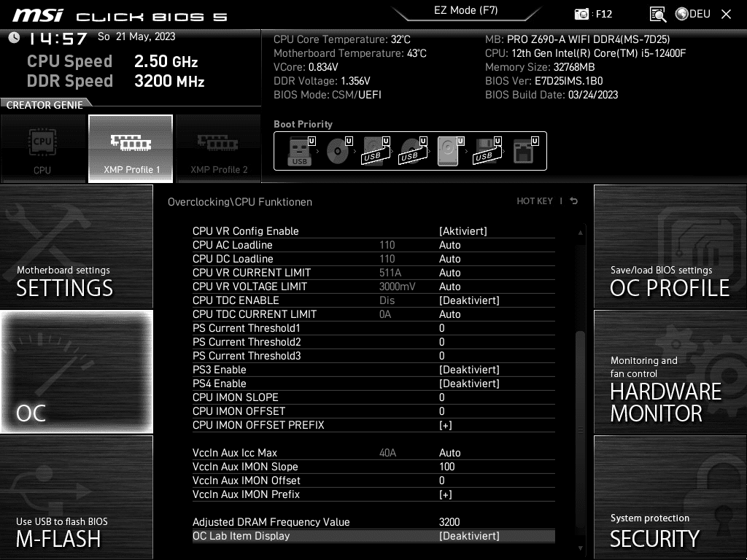The height and width of the screenshot is (560, 747).
Task: Change language via the DEU globe icon
Action: coord(693,14)
